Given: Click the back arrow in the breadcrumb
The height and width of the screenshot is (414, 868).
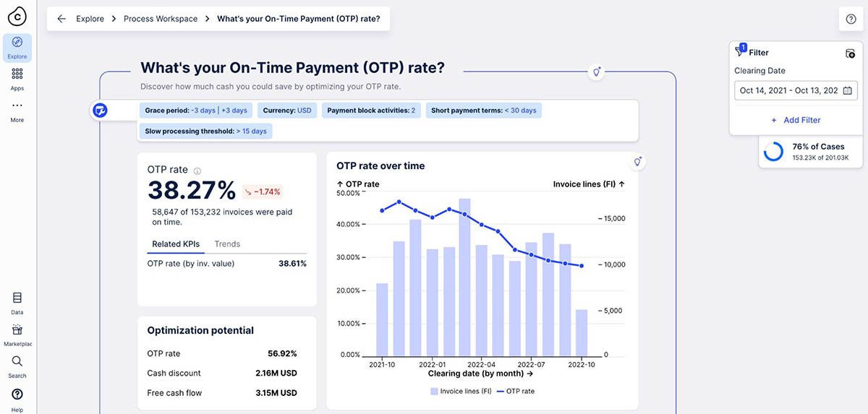Looking at the screenshot, I should click(61, 19).
